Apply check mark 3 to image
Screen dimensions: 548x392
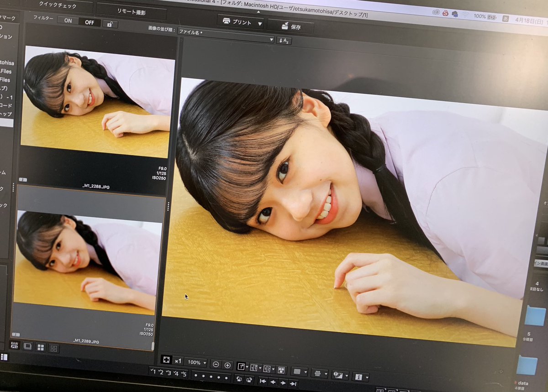[x=169, y=372]
